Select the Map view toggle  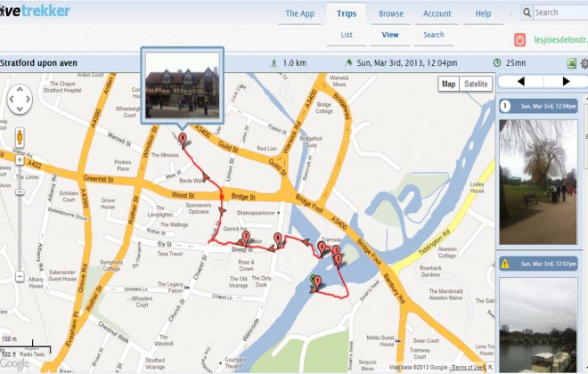448,84
